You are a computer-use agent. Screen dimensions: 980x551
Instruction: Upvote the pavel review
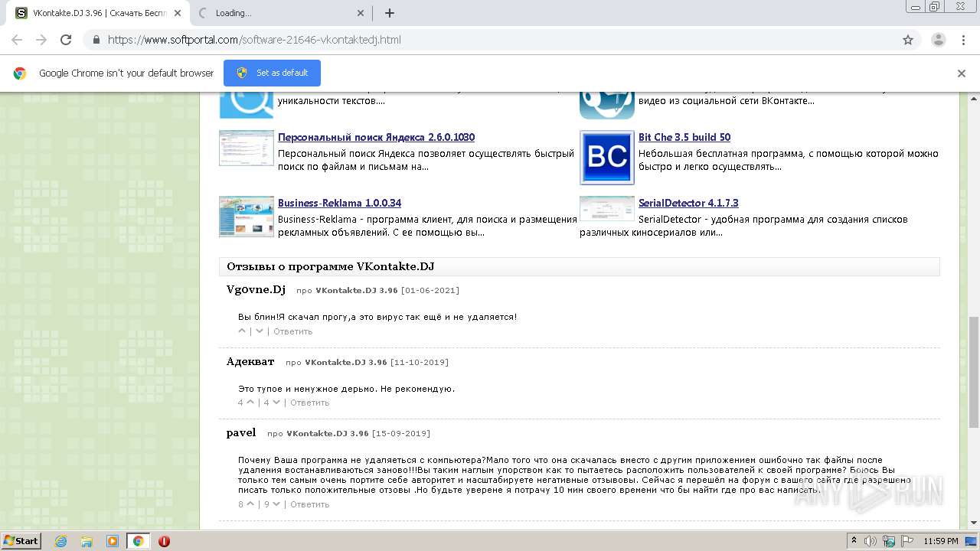[x=250, y=504]
